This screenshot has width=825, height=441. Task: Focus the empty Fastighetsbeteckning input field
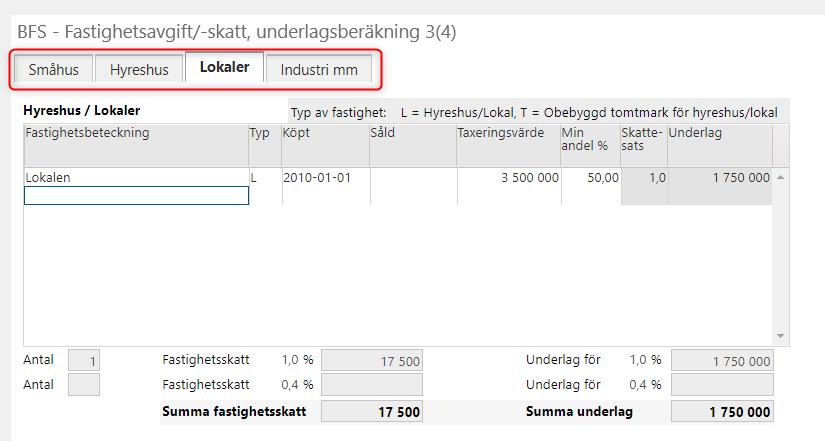point(136,196)
